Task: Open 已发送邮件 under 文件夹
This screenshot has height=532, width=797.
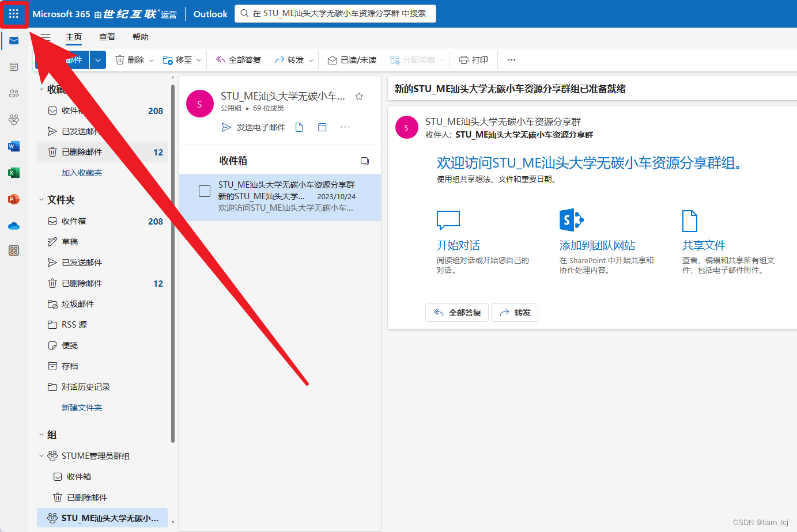Action: (102, 263)
